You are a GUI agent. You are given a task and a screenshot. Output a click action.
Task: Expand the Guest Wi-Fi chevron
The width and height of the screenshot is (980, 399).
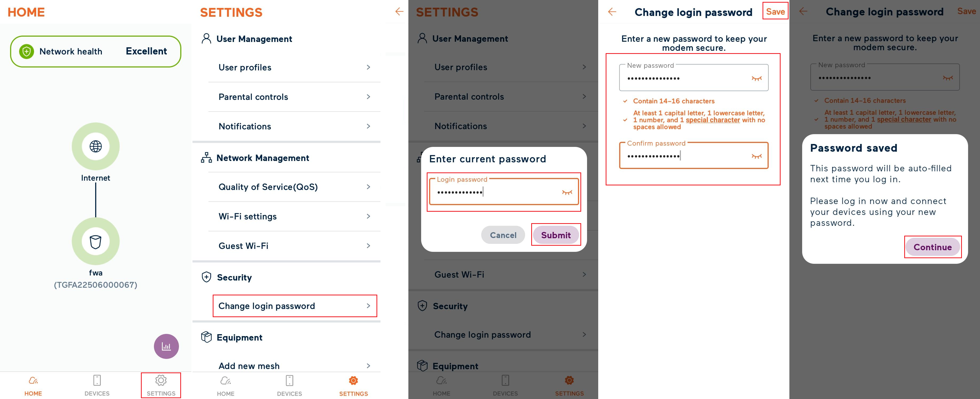pos(368,246)
